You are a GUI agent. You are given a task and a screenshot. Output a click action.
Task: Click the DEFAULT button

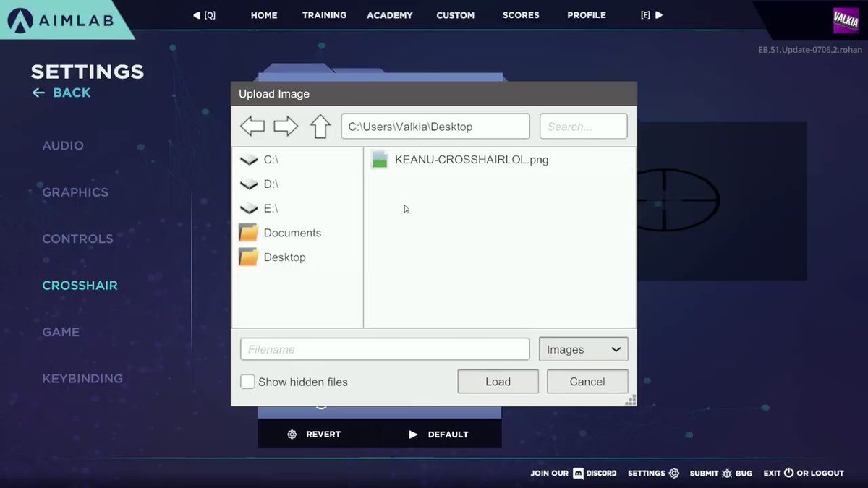(441, 435)
